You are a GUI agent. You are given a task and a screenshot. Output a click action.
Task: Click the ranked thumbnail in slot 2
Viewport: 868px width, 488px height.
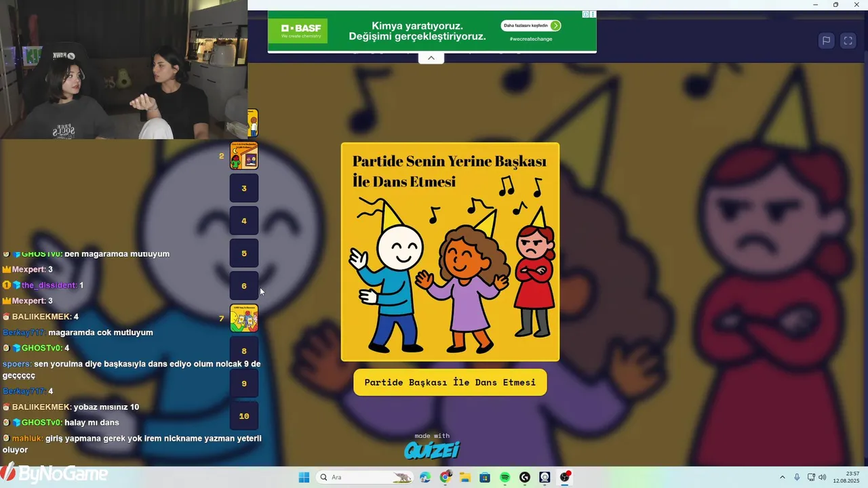pyautogui.click(x=244, y=156)
